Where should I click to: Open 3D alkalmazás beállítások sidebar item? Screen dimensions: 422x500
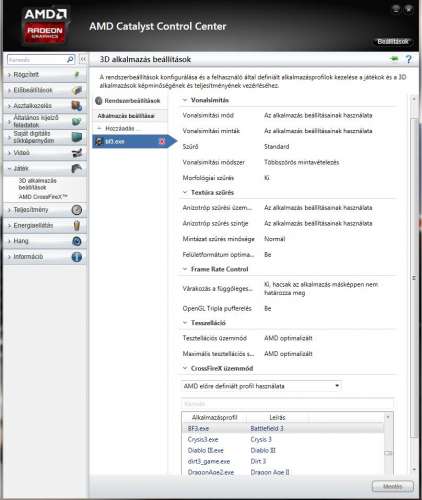37,184
